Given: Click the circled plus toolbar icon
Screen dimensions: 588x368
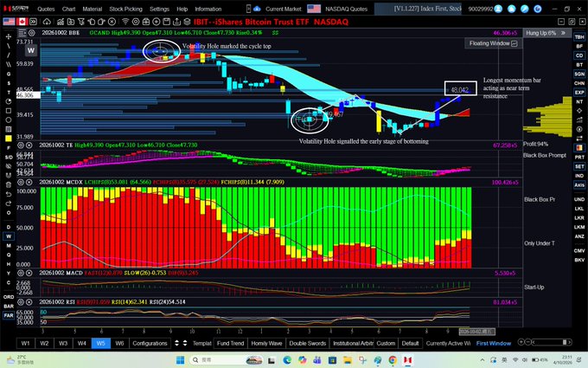Looking at the screenshot, I should [157, 22].
